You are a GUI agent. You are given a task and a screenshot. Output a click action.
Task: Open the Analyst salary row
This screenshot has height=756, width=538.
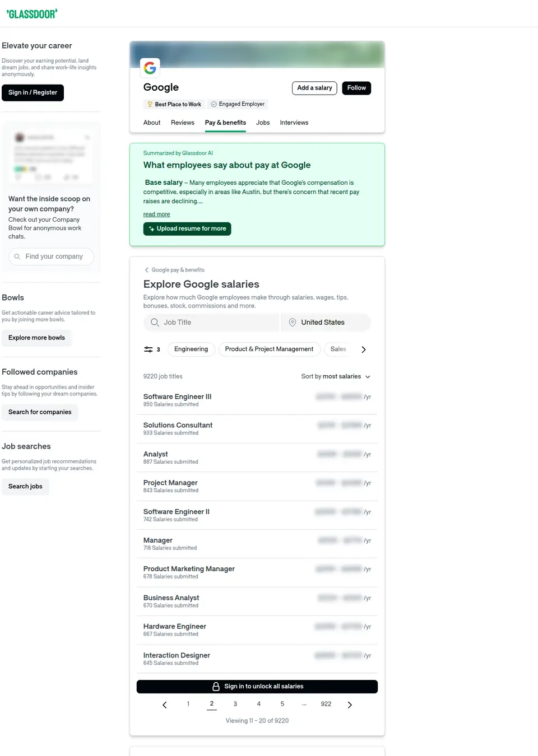point(257,458)
